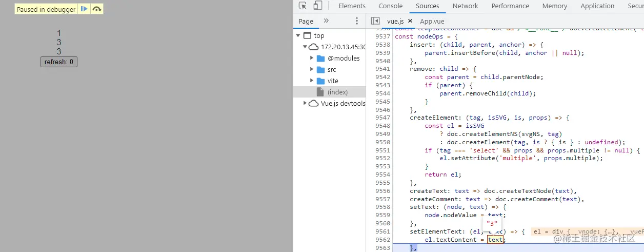This screenshot has width=644, height=252.
Task: Open the Performance tab
Action: (x=510, y=6)
